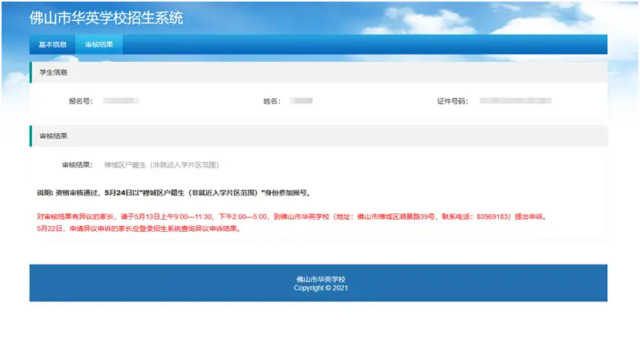Switch to the 基本信息 tab

52,44
